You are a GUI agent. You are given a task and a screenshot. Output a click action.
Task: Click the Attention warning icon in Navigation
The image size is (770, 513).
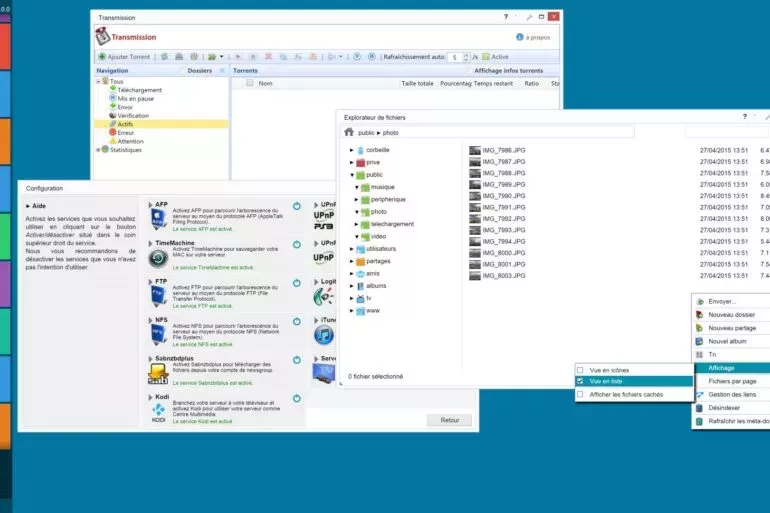113,141
